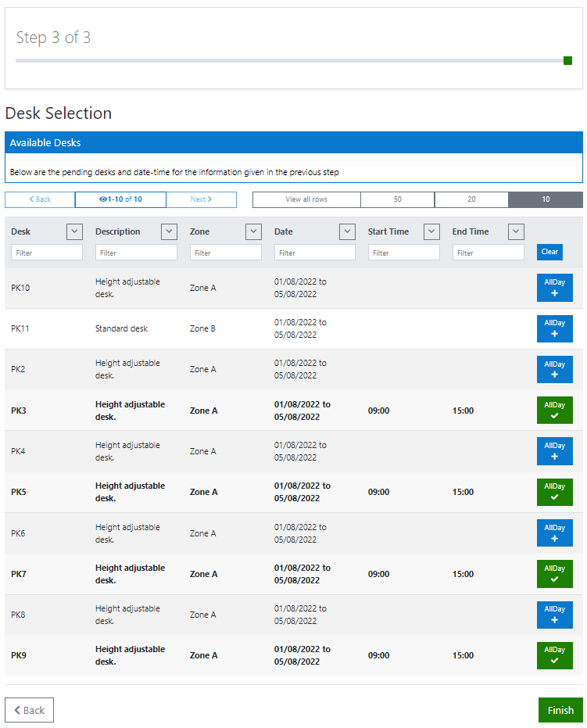Add desk PK8 with AllDay plus button

[554, 615]
